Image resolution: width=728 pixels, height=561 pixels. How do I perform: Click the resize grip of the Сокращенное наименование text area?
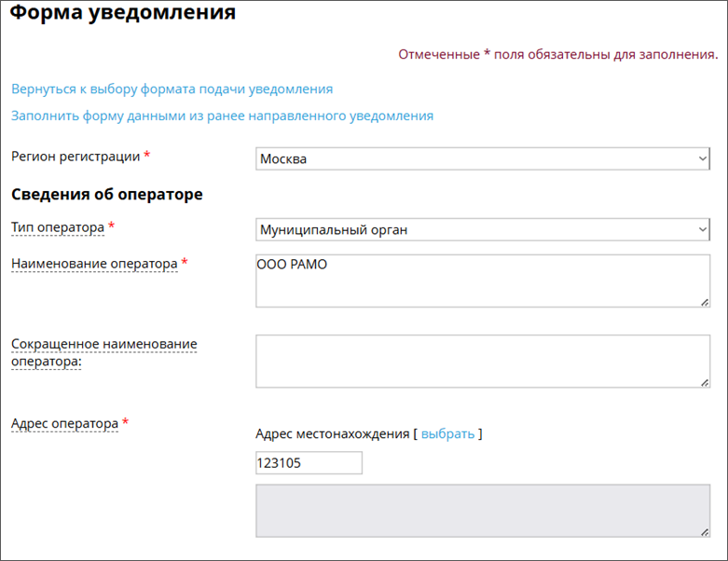705,382
